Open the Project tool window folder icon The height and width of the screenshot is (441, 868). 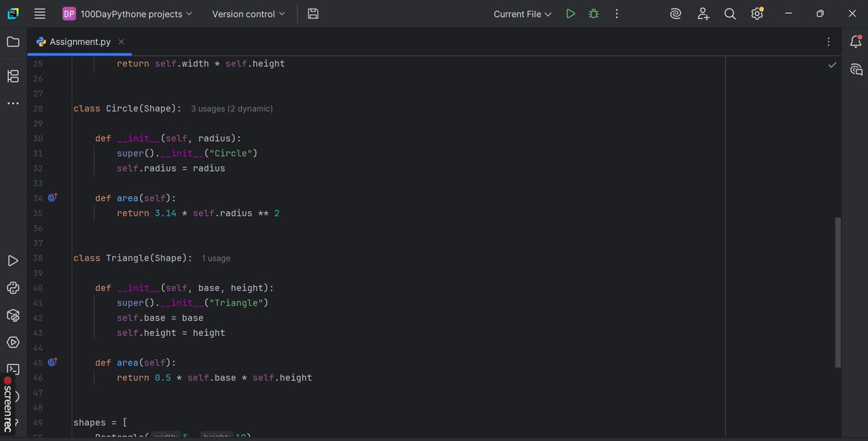tap(13, 42)
